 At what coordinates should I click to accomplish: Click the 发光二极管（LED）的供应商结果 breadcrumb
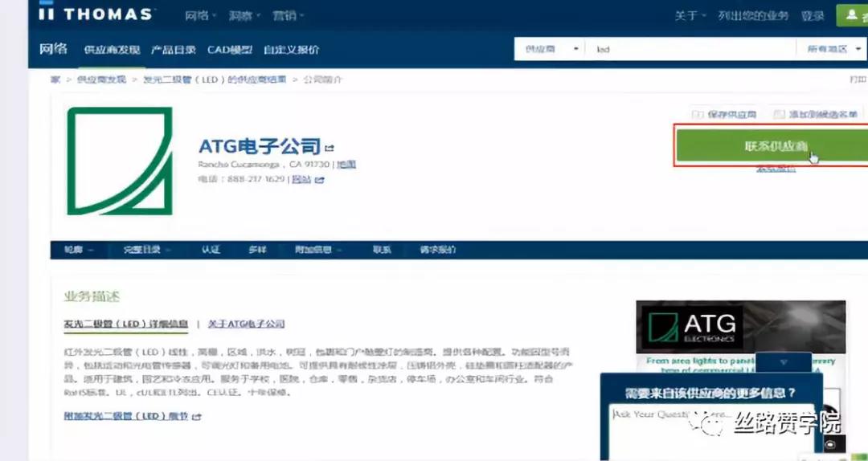tap(215, 80)
